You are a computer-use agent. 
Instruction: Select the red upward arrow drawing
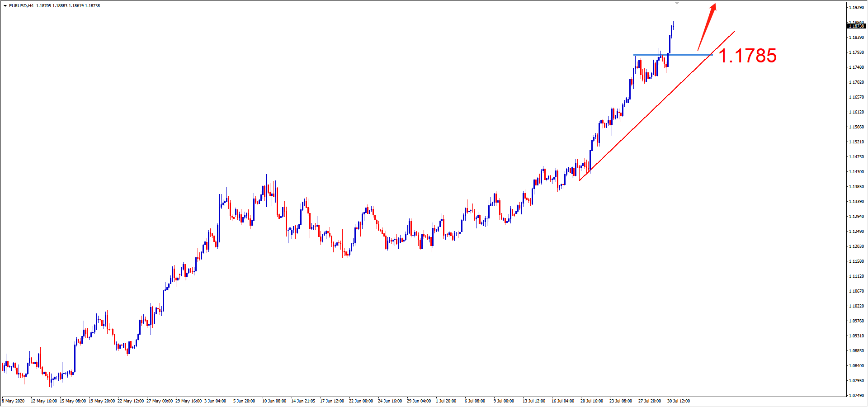[x=707, y=27]
